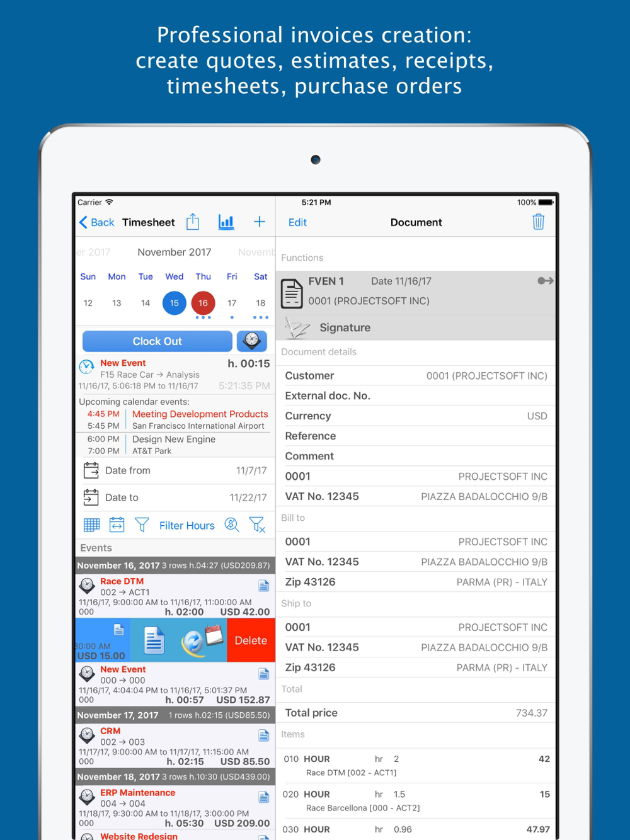Viewport: 630px width, 840px height.
Task: Tap the document swipe action icon
Action: [154, 640]
